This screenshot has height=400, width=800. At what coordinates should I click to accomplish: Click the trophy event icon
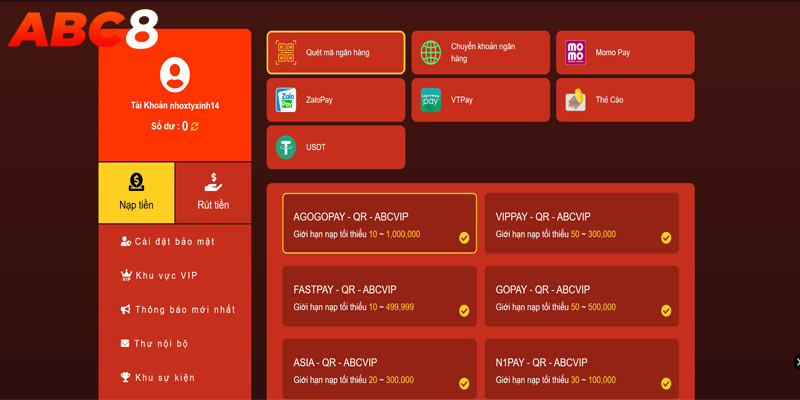(x=126, y=378)
